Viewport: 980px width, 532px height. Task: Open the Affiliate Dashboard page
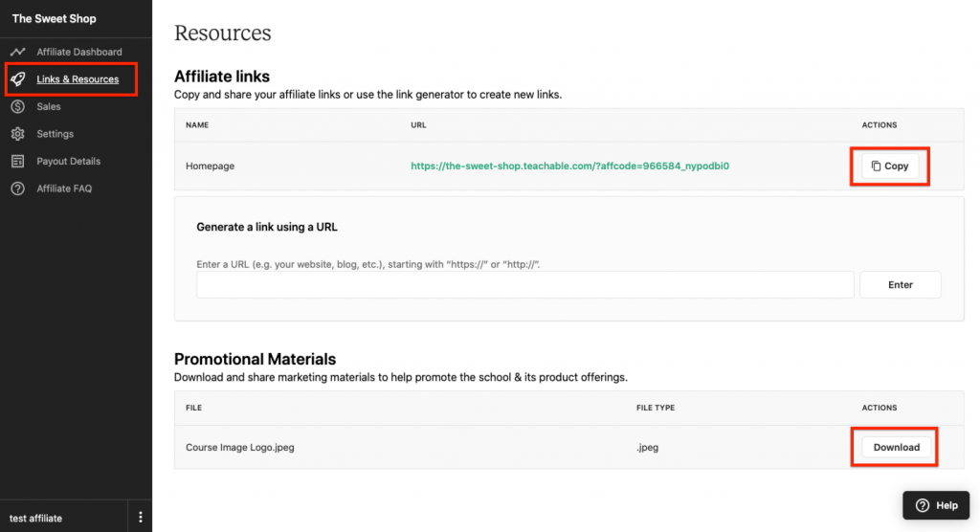[x=79, y=52]
